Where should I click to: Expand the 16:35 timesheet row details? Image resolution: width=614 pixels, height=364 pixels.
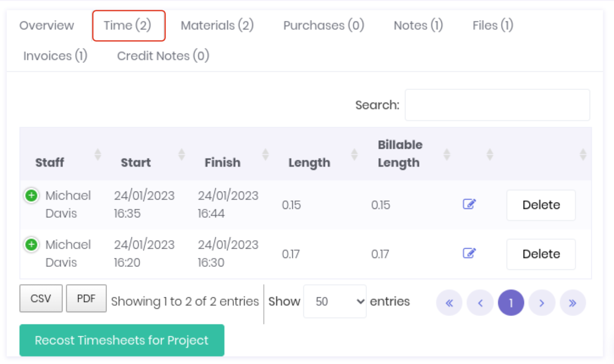tap(31, 195)
